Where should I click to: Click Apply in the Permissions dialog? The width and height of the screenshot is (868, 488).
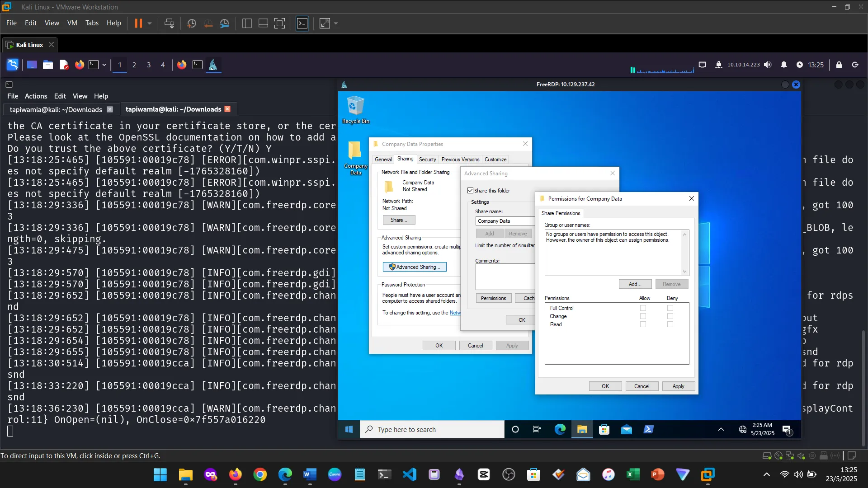(678, 386)
